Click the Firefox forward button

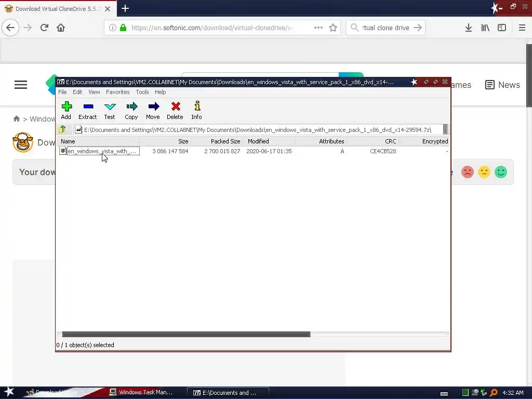coord(28,28)
